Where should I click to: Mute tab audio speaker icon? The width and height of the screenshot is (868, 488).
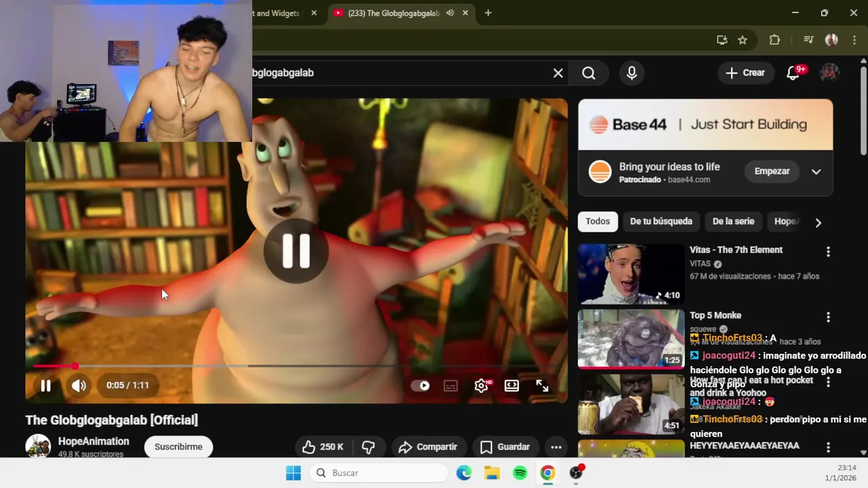pos(450,13)
